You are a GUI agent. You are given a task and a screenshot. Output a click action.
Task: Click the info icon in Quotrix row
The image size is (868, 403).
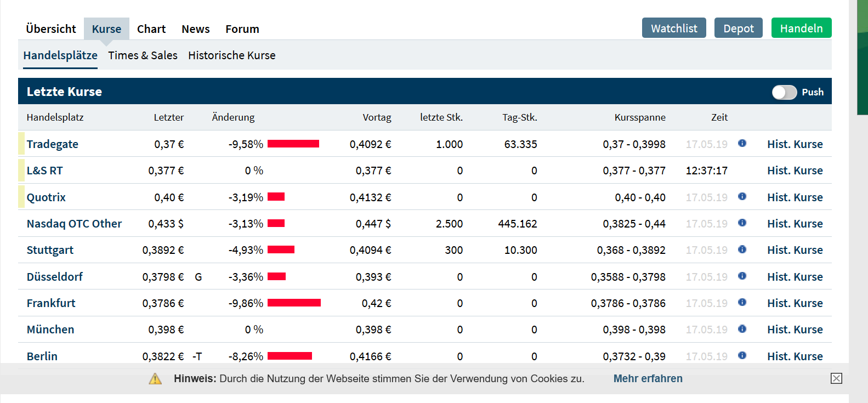click(x=742, y=196)
